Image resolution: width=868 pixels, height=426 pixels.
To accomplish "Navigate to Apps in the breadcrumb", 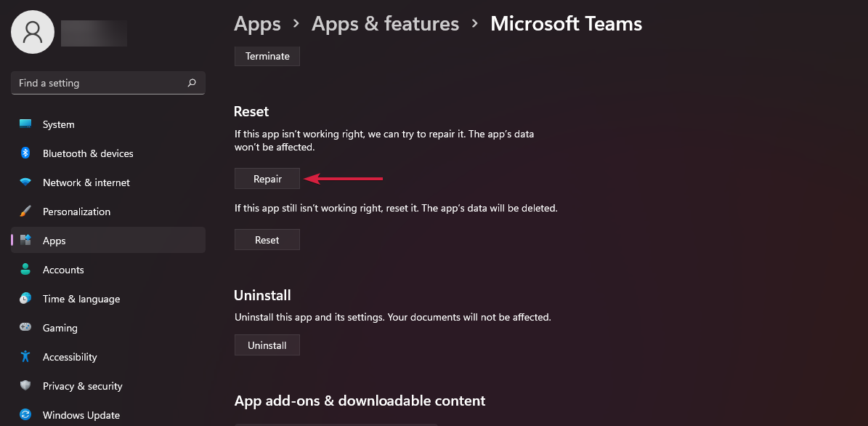I will 257,24.
